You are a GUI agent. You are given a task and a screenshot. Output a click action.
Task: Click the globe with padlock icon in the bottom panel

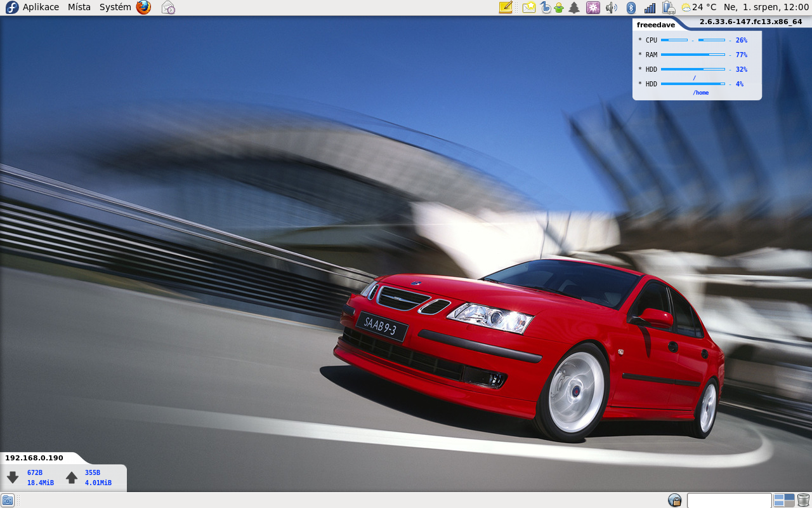(x=675, y=500)
